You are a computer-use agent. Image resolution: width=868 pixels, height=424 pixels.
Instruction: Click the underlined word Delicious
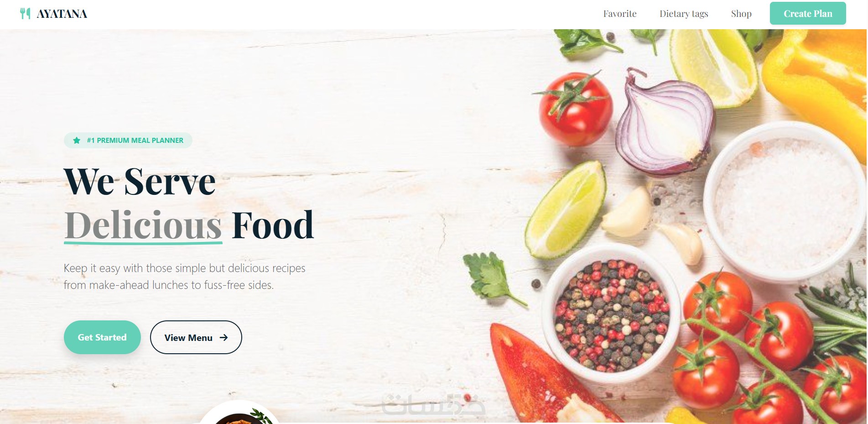click(x=143, y=225)
